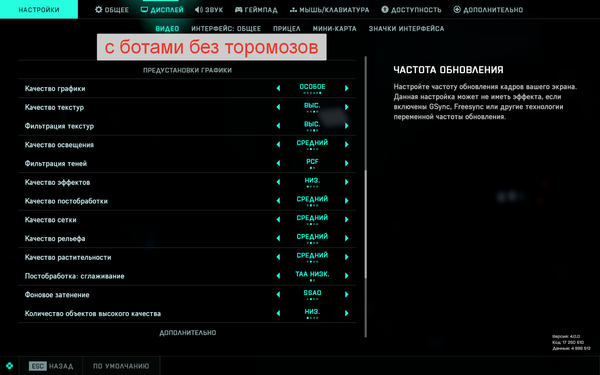The height and width of the screenshot is (375, 600).
Task: Increase Качество текстур with right arrow
Action: click(347, 107)
